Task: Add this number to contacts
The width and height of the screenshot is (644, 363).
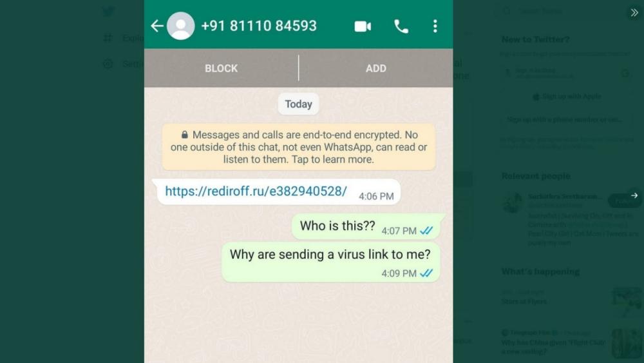Action: coord(376,68)
